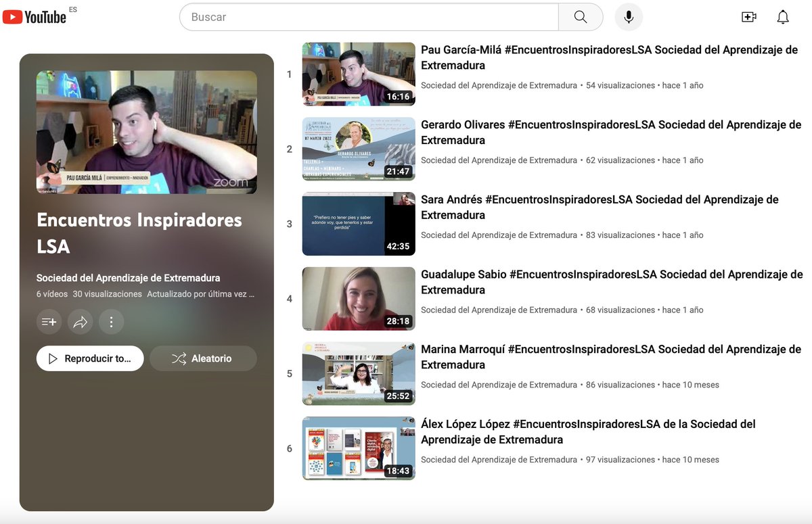Click Sara Andrés video title
The image size is (812, 524).
click(x=600, y=208)
